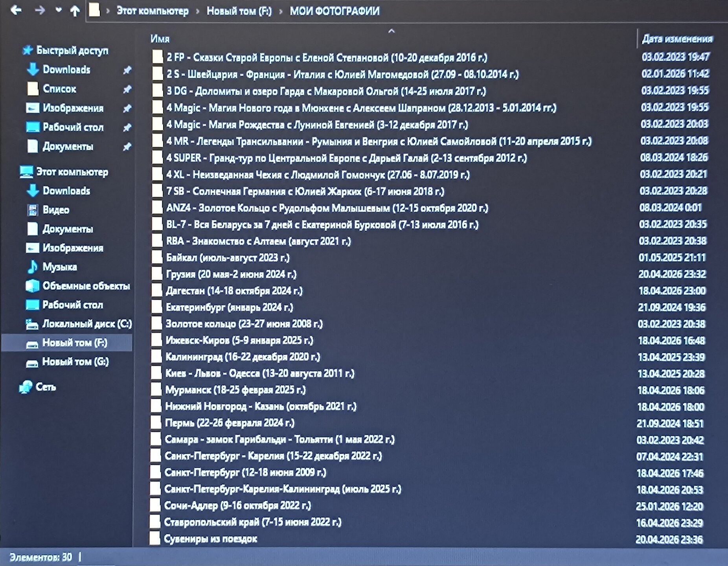The image size is (728, 566).
Task: Expand breadcrumb chevron after Новый том (F:)
Action: click(x=281, y=11)
